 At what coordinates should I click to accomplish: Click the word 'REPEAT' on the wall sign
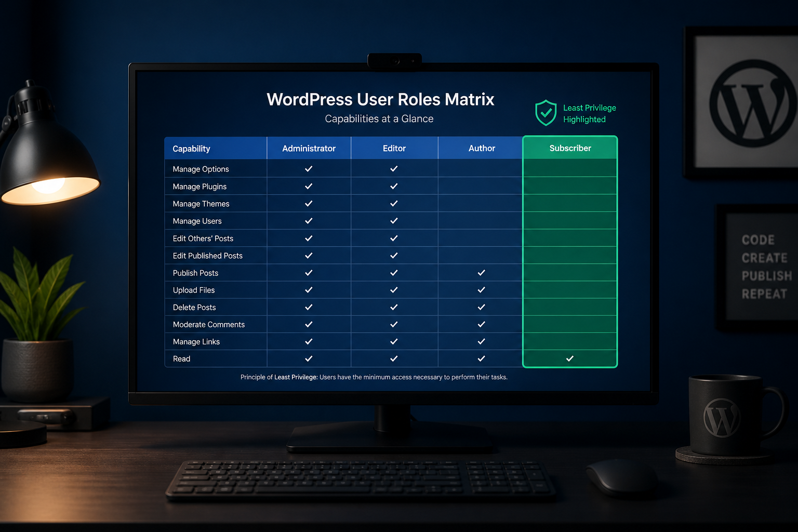pos(764,294)
